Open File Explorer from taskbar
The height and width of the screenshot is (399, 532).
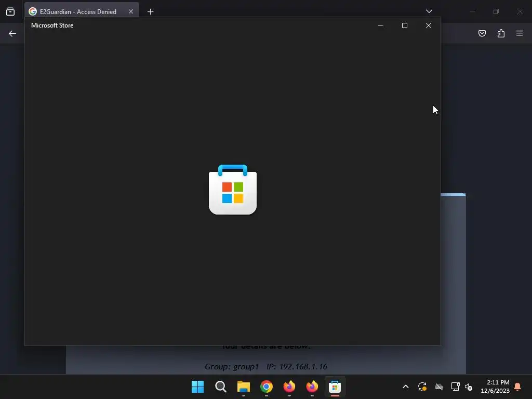tap(244, 387)
